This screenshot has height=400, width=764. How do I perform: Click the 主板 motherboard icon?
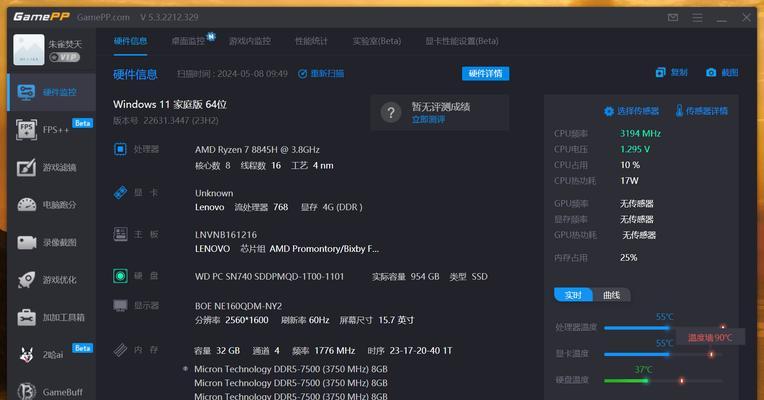pyautogui.click(x=120, y=234)
